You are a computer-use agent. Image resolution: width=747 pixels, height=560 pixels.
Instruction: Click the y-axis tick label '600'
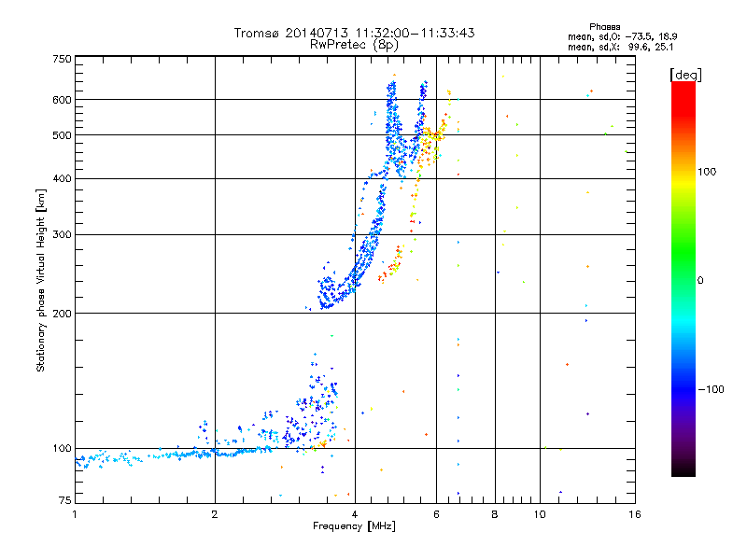(x=62, y=100)
